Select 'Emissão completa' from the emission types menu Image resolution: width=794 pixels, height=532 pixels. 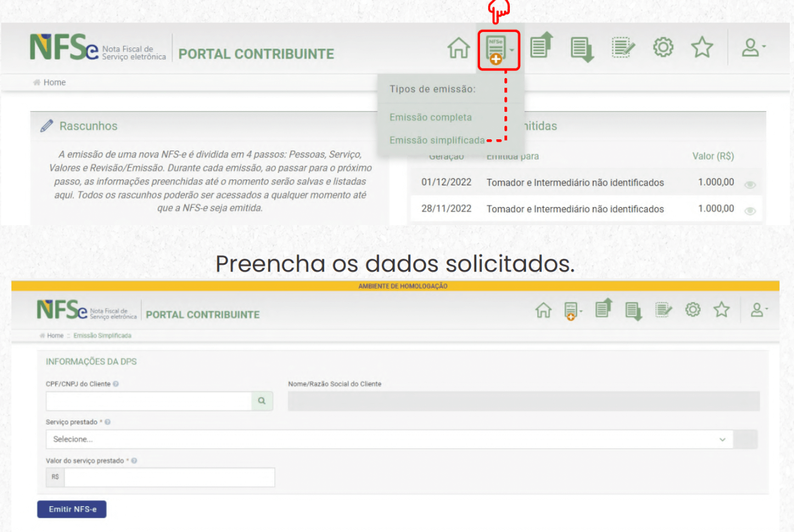pyautogui.click(x=430, y=117)
